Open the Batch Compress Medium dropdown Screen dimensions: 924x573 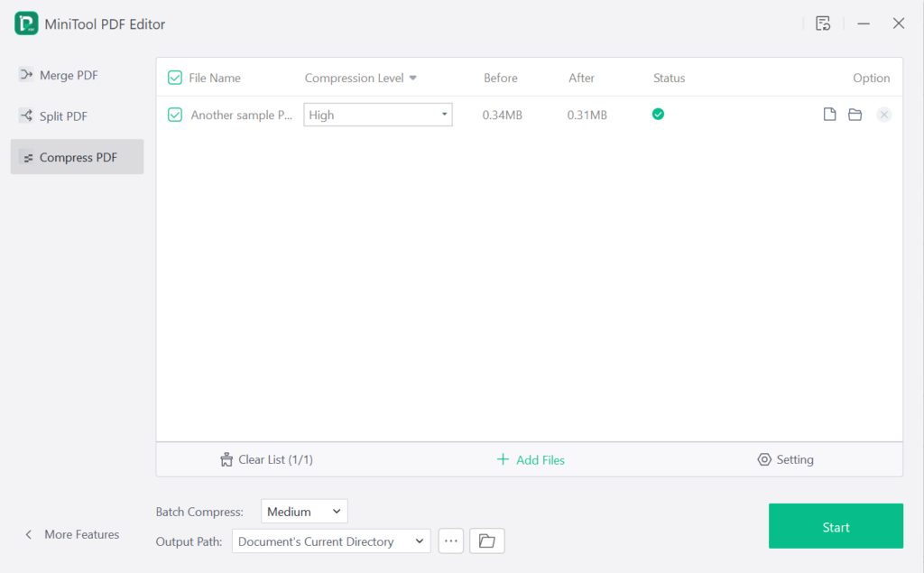pos(304,511)
